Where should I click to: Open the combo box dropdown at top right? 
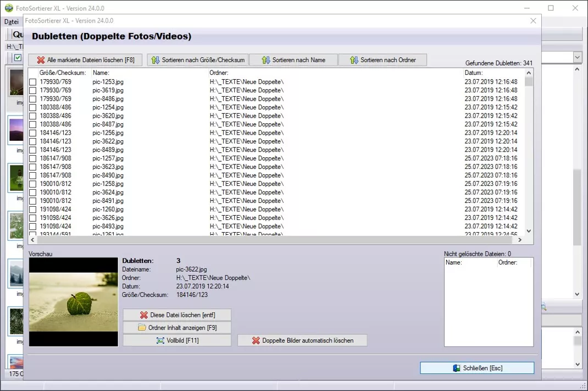point(577,57)
